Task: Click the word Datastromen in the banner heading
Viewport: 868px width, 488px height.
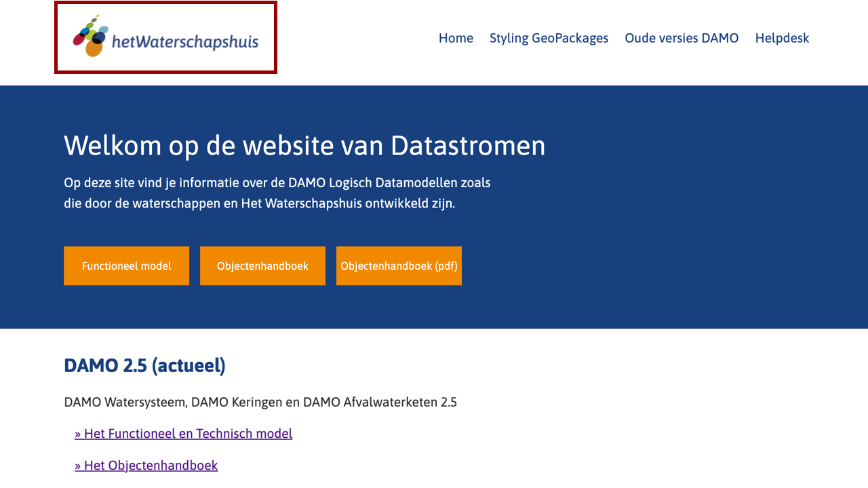Action: (468, 146)
